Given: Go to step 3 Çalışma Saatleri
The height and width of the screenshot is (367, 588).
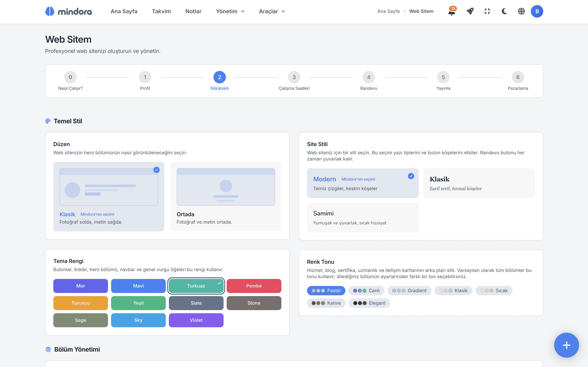Looking at the screenshot, I should [x=294, y=81].
